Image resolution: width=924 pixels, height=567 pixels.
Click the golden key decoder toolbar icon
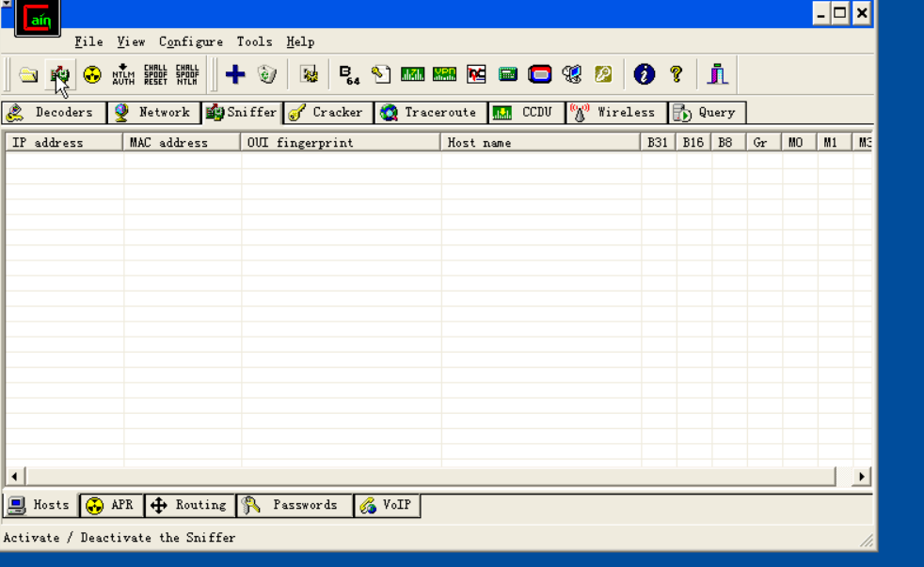click(603, 74)
